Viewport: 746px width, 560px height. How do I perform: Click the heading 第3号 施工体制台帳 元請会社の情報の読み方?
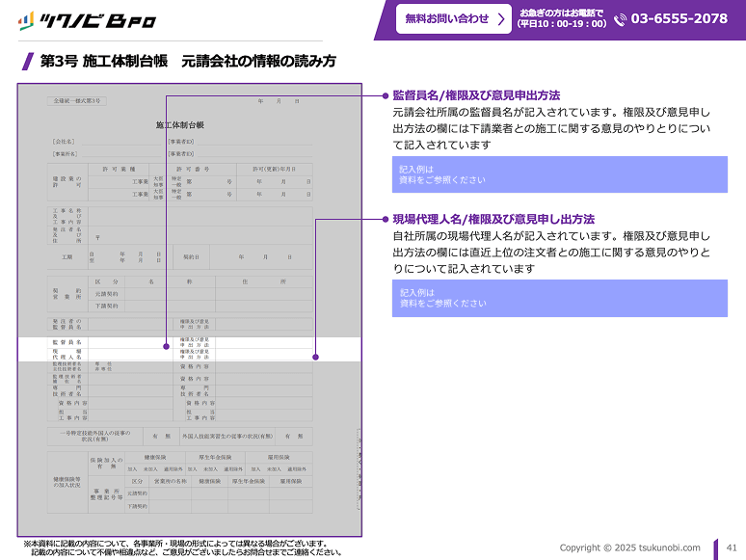[x=188, y=61]
